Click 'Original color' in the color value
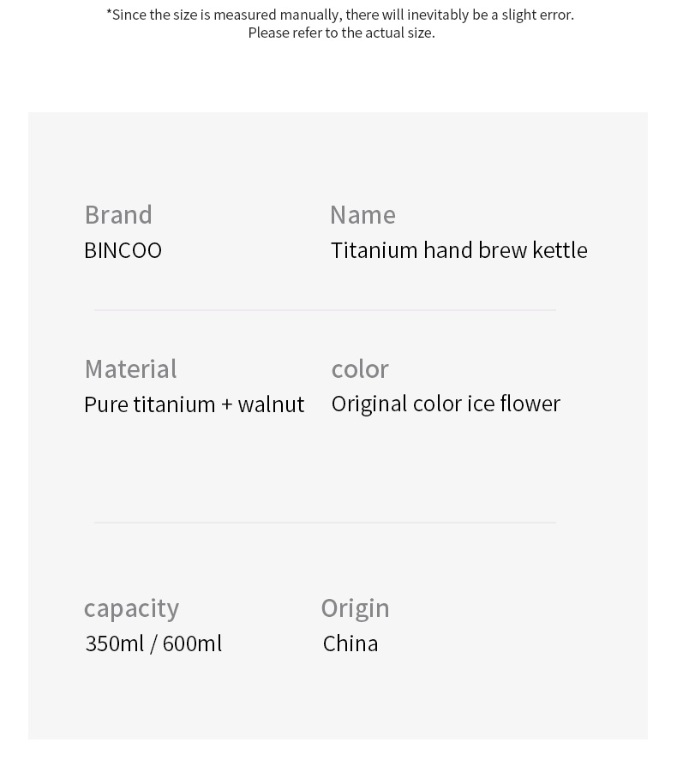The height and width of the screenshot is (784, 677). click(x=396, y=404)
